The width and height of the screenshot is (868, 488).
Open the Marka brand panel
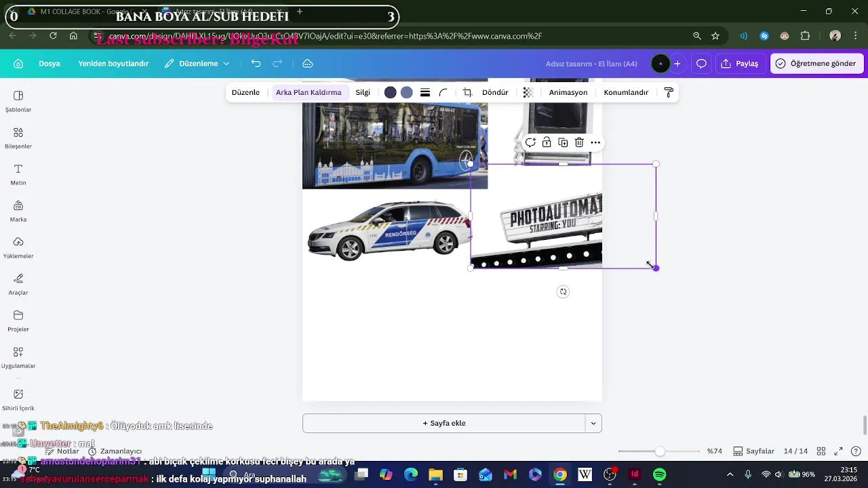[x=18, y=211]
